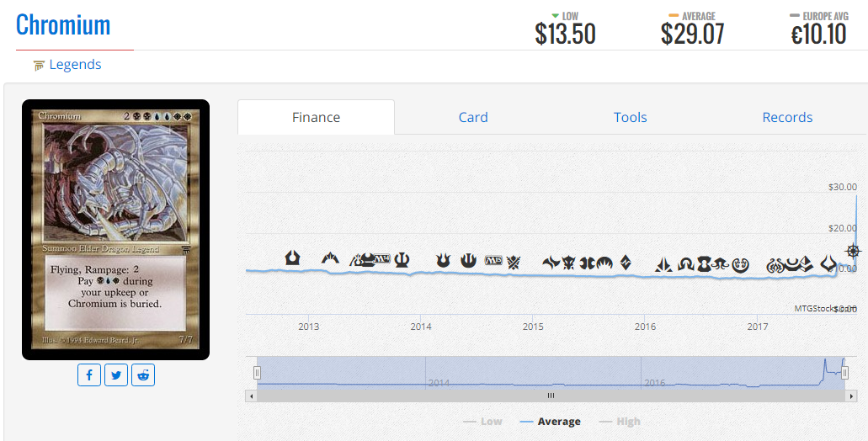Viewport: 868px width, 441px height.
Task: Click the $20.00 price axis label
Action: click(843, 228)
